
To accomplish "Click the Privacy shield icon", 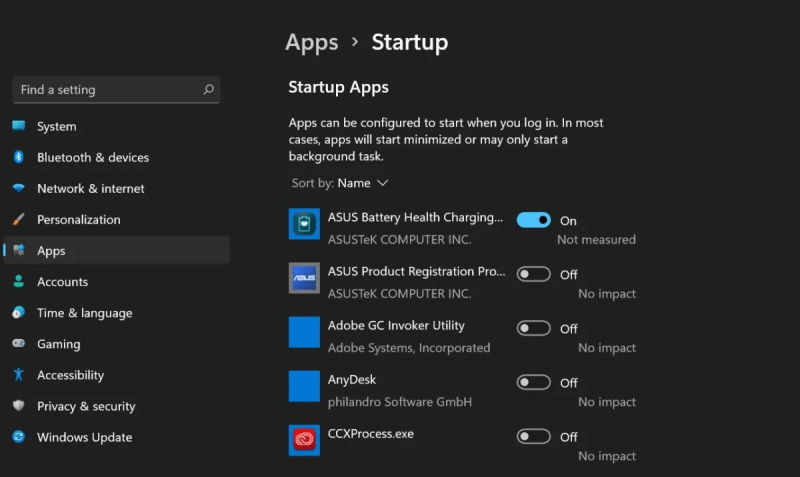I will [x=19, y=406].
